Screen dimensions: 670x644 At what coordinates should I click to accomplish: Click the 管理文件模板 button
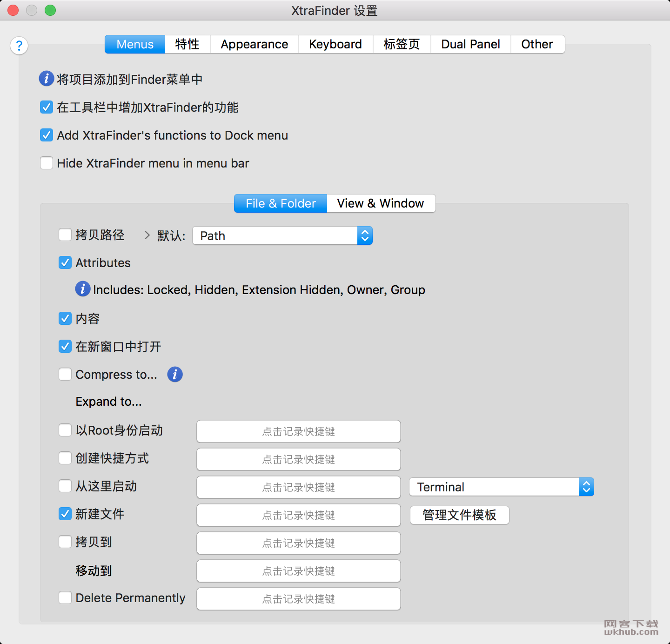coord(459,515)
